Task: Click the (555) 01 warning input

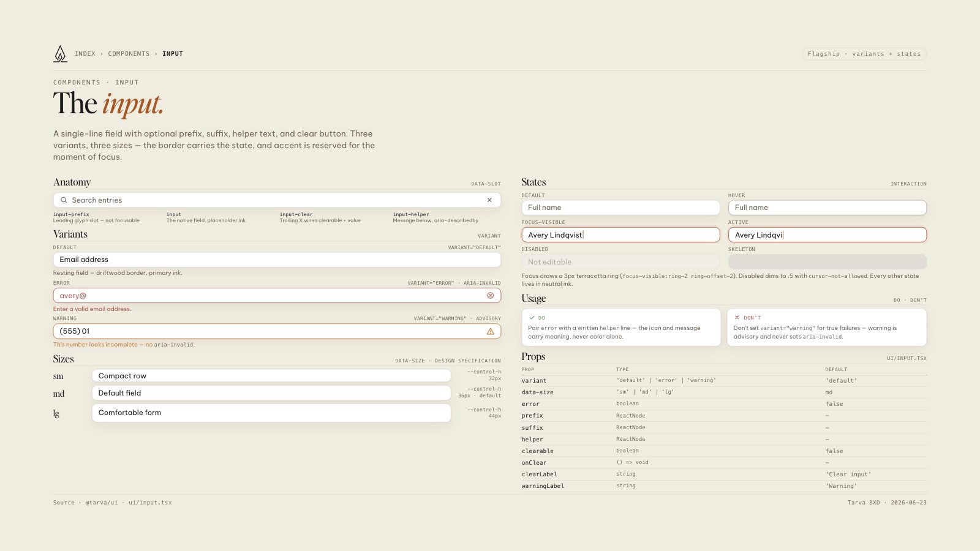Action: (277, 331)
